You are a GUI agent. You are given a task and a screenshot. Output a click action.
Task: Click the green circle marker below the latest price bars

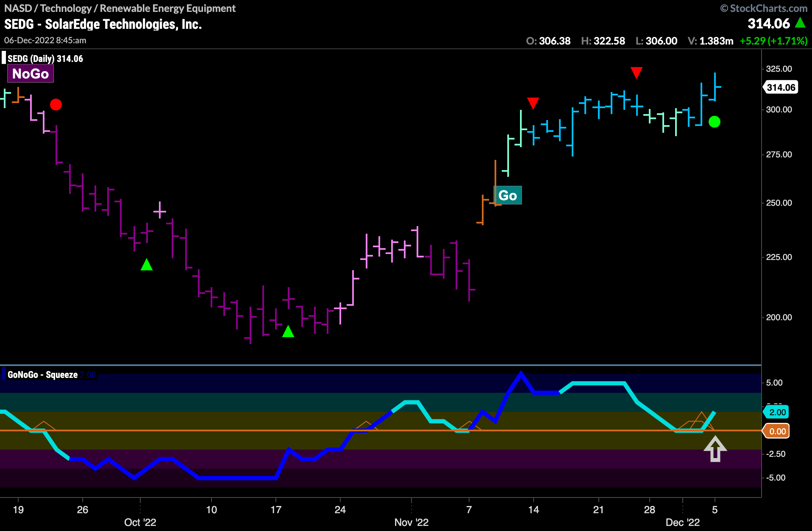point(715,122)
